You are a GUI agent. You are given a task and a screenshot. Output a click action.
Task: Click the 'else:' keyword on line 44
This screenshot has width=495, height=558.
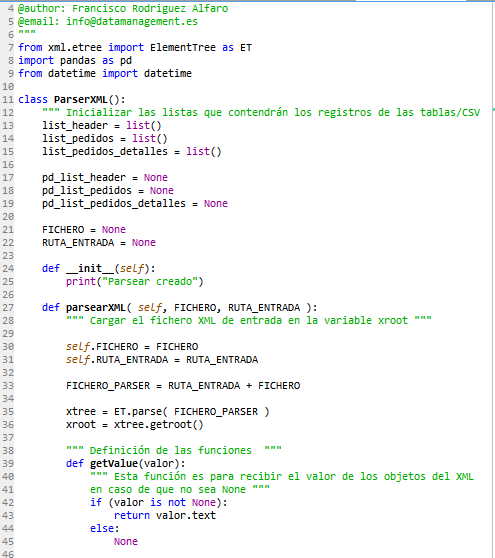point(105,529)
